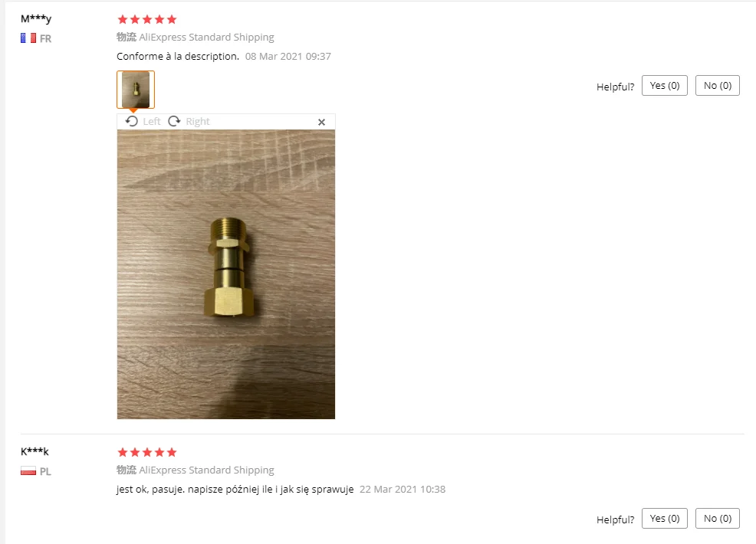The width and height of the screenshot is (756, 544).
Task: Click 'Right' rotate label
Action: coord(198,121)
